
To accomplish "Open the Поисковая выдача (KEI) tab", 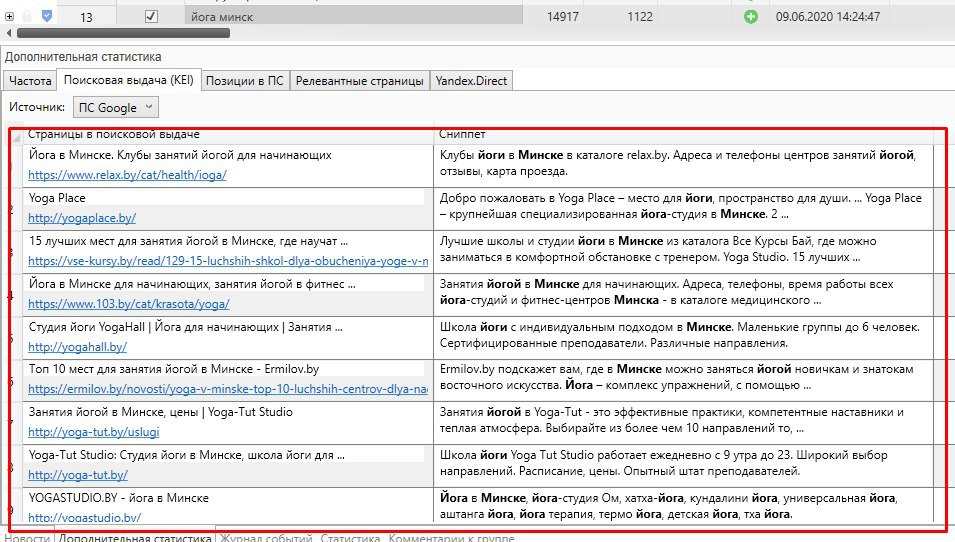I will [129, 80].
